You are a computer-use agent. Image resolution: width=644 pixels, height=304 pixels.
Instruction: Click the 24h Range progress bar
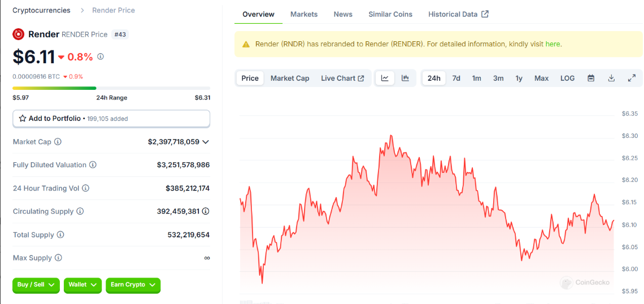pyautogui.click(x=111, y=88)
